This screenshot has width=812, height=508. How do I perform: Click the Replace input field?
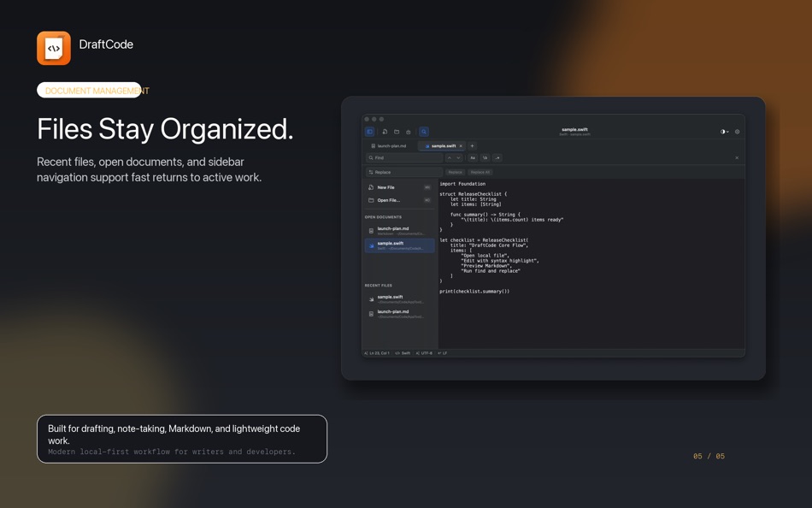click(x=404, y=172)
